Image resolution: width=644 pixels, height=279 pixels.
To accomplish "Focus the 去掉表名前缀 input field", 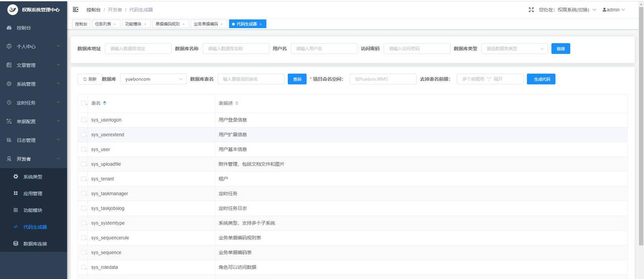I will point(490,79).
